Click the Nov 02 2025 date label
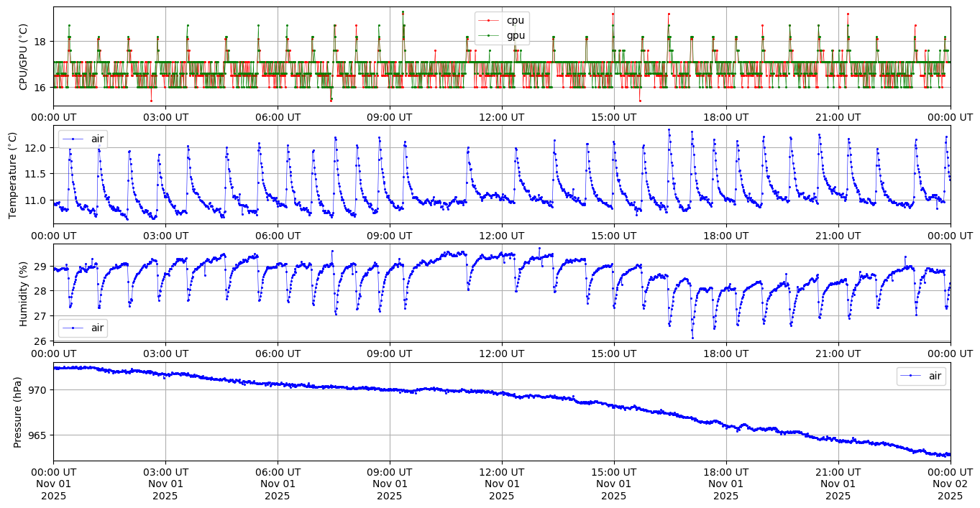 click(x=950, y=484)
